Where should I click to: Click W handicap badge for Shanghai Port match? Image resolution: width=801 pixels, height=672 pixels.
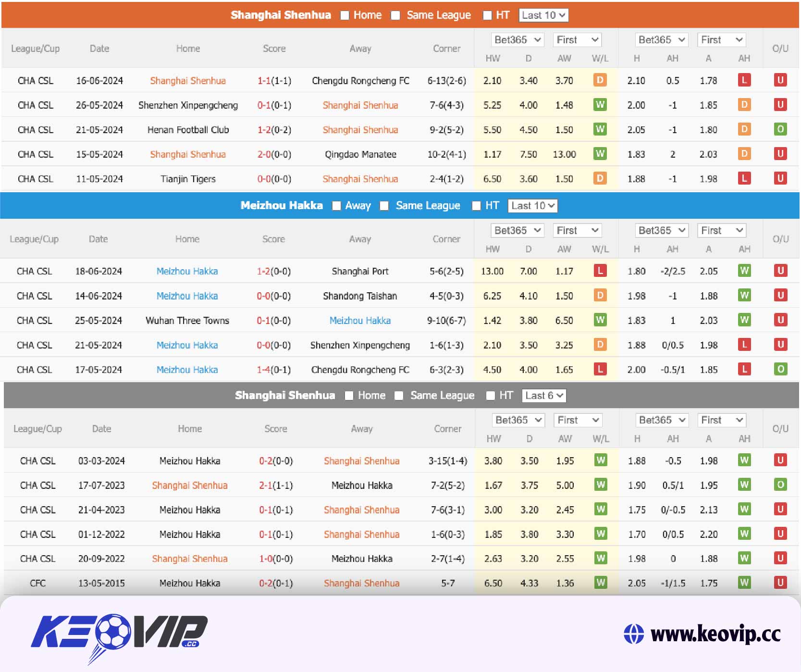point(744,271)
